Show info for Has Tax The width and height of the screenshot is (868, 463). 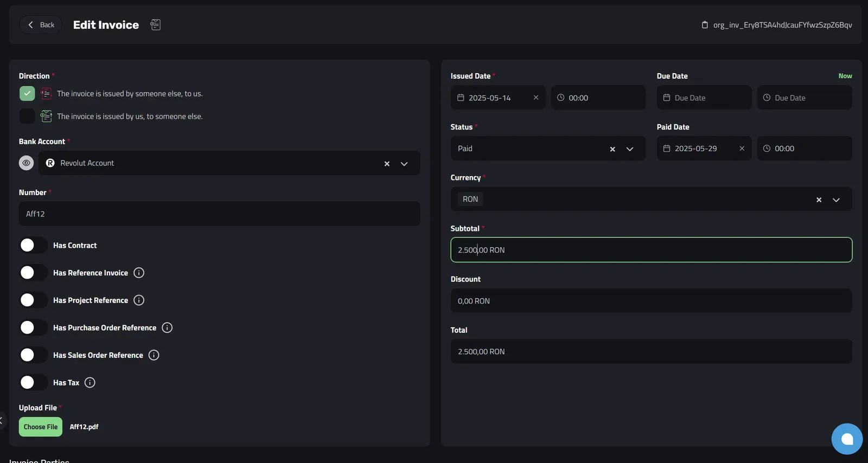(90, 382)
